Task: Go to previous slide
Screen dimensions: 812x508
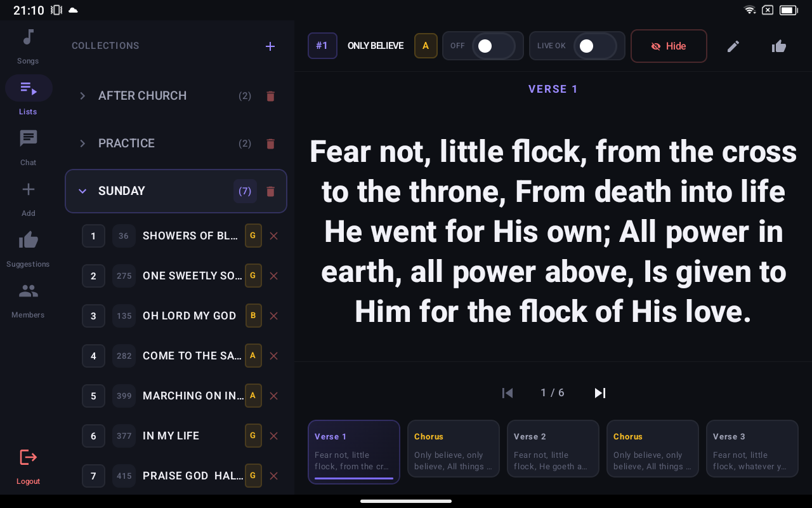Action: pos(507,393)
